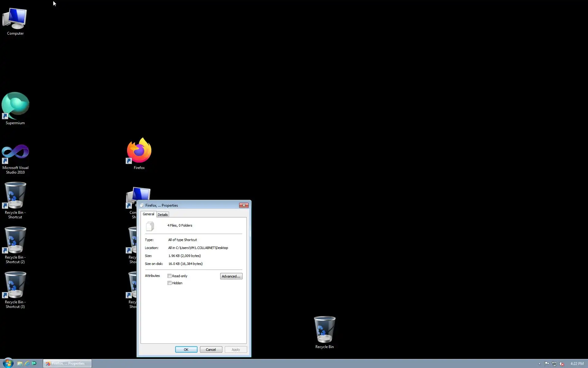Show hidden tray icons arrow
Screen dimensions: 588x368
(539, 364)
